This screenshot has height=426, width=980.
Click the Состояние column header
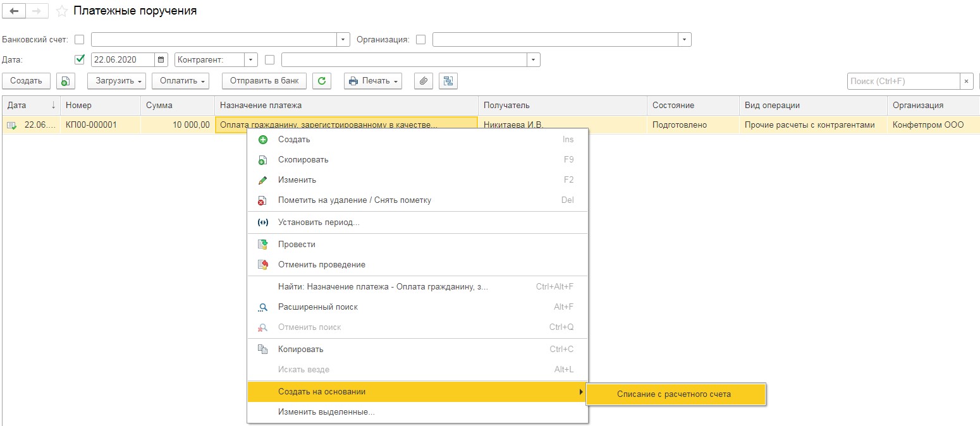693,106
